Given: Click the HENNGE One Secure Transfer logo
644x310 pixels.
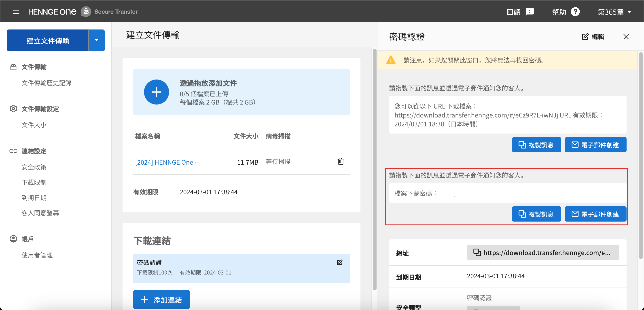Looking at the screenshot, I should (83, 12).
